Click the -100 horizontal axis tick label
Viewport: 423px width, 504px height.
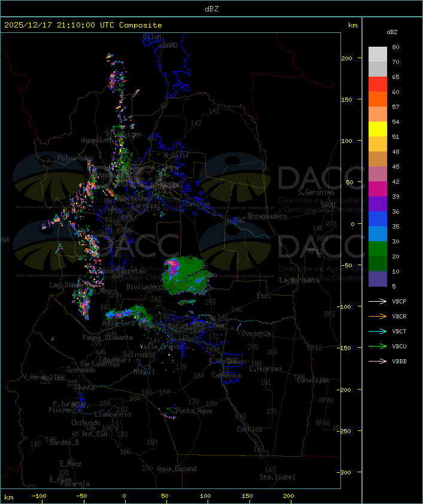tap(39, 496)
